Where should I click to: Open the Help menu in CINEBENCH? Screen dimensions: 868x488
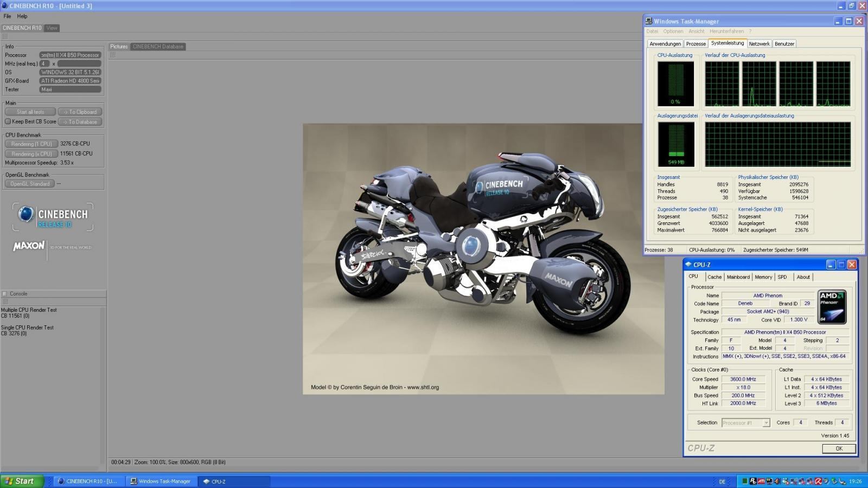(x=22, y=16)
